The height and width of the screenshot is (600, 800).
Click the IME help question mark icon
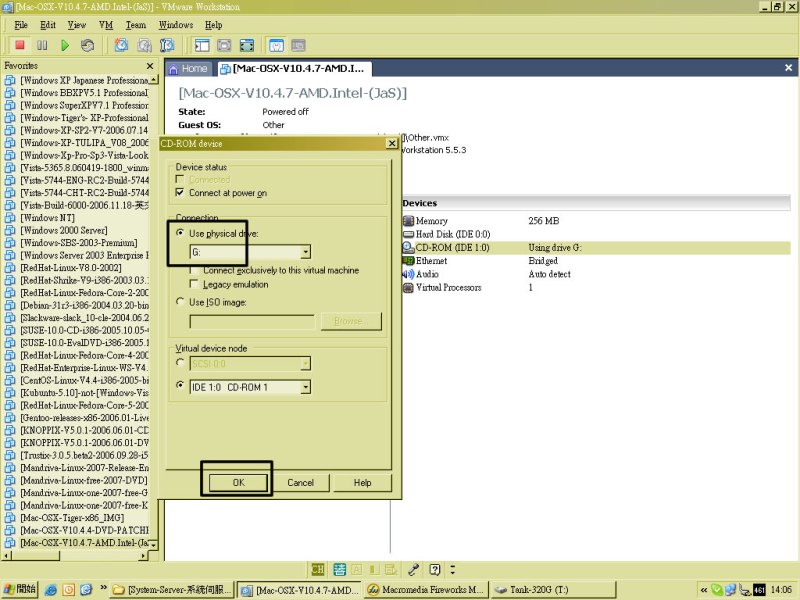click(435, 569)
